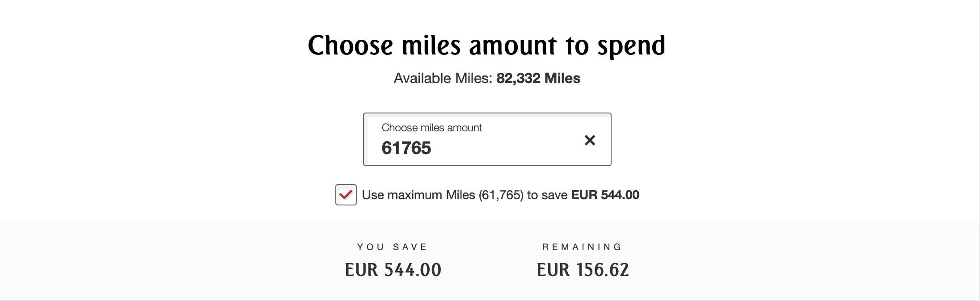Screen dimensions: 980x301
Task: Click the bold '82,332 Miles' balance
Action: click(x=538, y=79)
